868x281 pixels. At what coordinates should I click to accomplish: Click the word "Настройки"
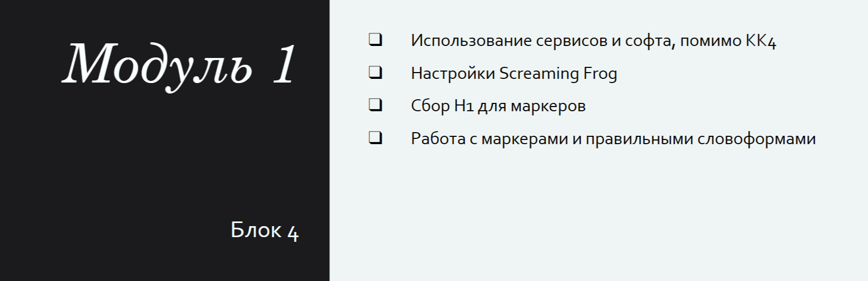click(453, 73)
